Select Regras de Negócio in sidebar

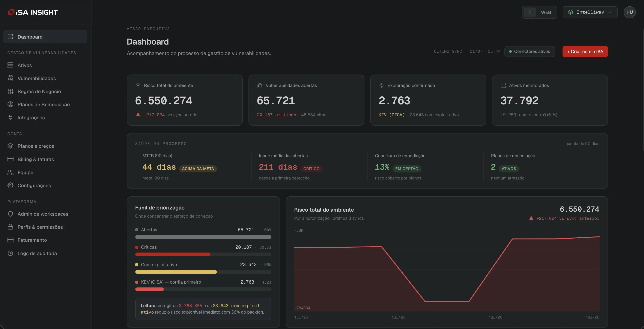45,91
